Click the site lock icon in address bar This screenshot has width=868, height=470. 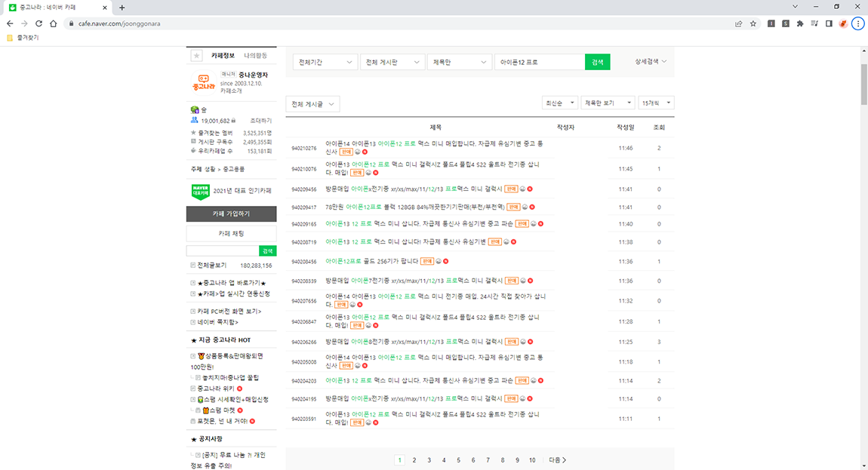(71, 24)
